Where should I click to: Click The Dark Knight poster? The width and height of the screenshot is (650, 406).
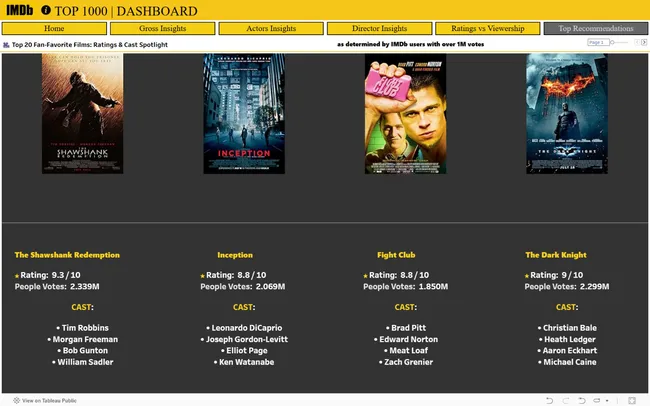click(x=567, y=113)
